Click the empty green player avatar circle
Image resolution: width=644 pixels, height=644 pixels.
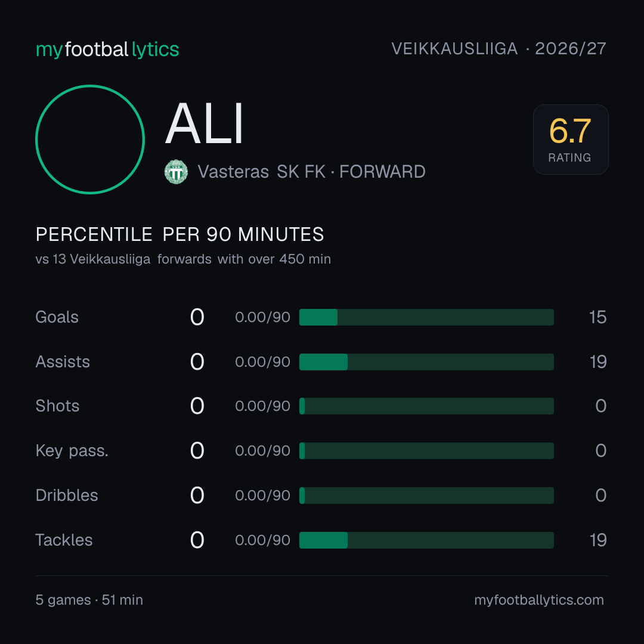pyautogui.click(x=90, y=140)
